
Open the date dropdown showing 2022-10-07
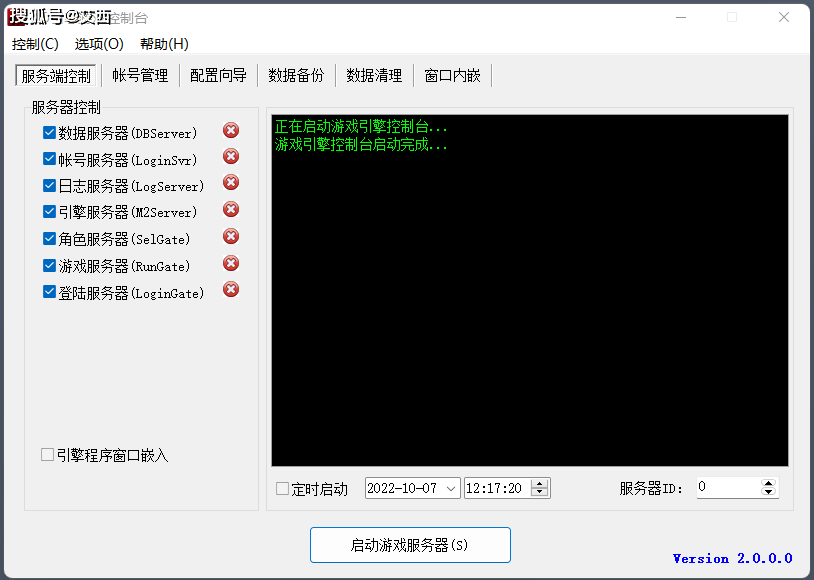point(451,488)
